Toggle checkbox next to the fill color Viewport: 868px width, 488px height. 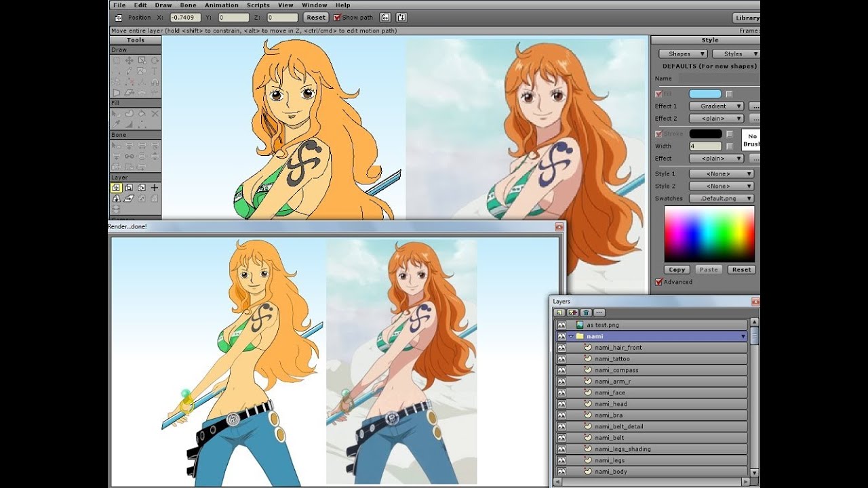729,94
